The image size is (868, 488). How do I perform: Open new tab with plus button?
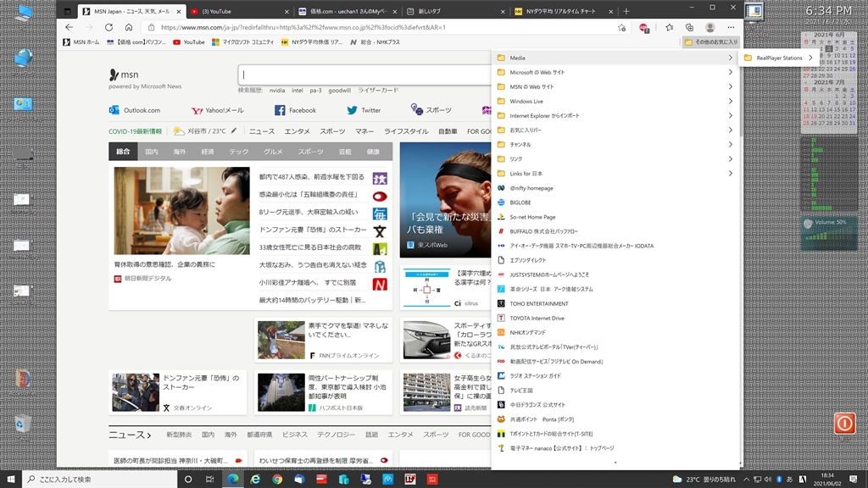(x=626, y=12)
